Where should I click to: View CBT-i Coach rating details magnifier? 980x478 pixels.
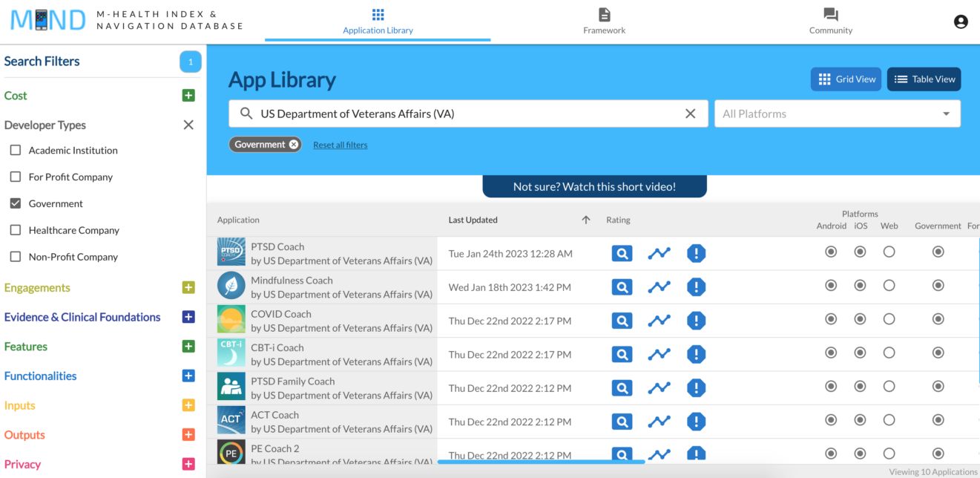(x=622, y=355)
